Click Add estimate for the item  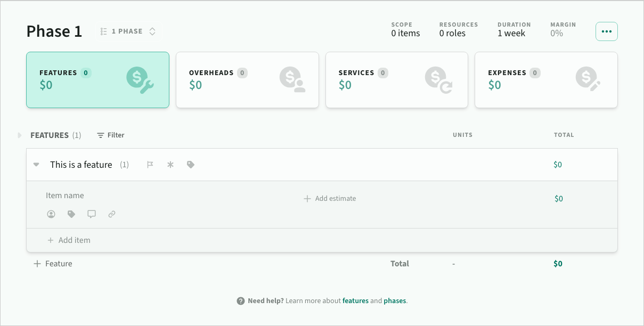pyautogui.click(x=330, y=199)
